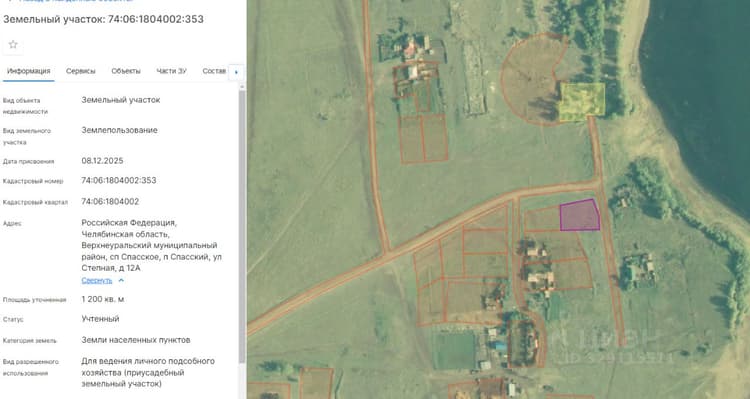
Task: Click the chevron next to Свернуть
Action: [121, 280]
